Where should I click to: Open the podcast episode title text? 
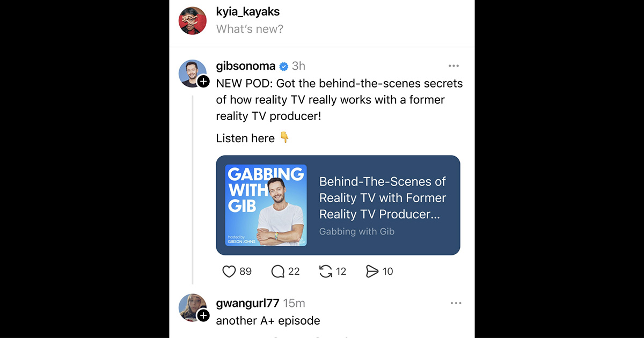(383, 197)
